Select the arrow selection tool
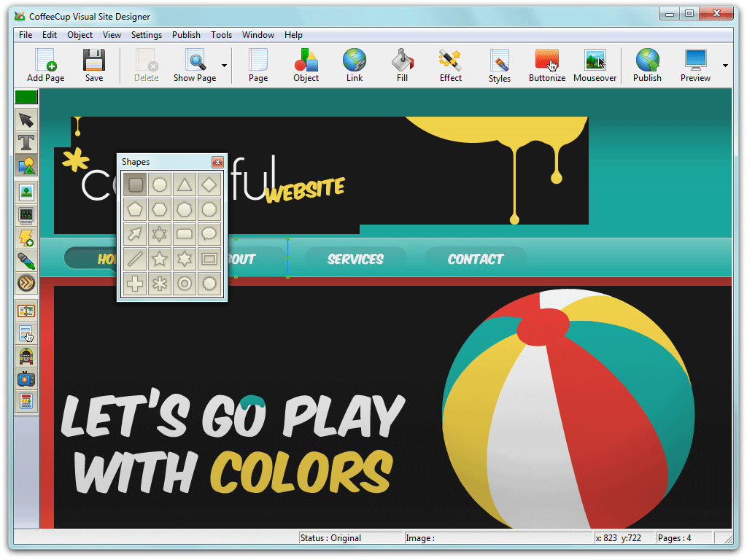 click(26, 119)
